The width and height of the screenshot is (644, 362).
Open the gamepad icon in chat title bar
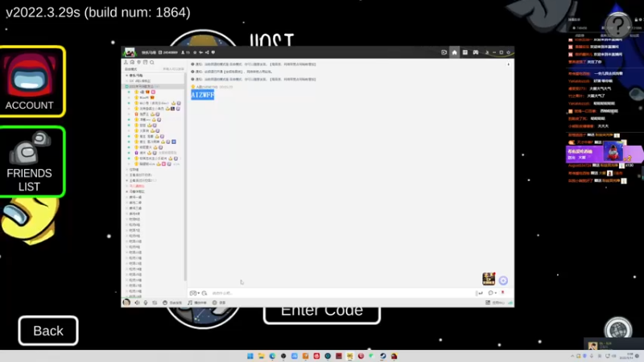pyautogui.click(x=476, y=52)
